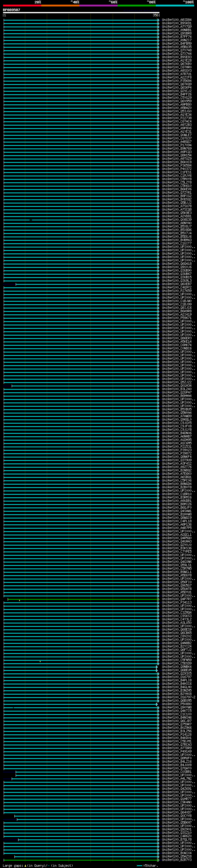Select the UniRef100_C1BR10 label
The width and height of the screenshot is (197, 868).
tap(176, 494)
